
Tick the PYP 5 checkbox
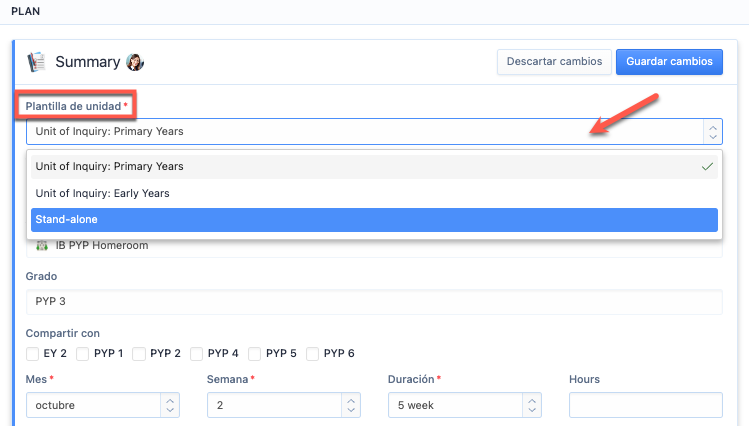(256, 353)
